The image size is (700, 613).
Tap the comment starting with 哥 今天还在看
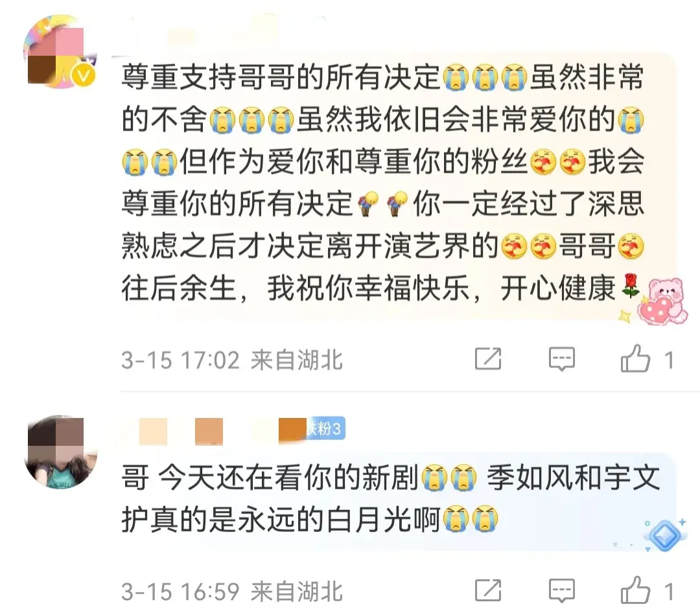click(390, 499)
